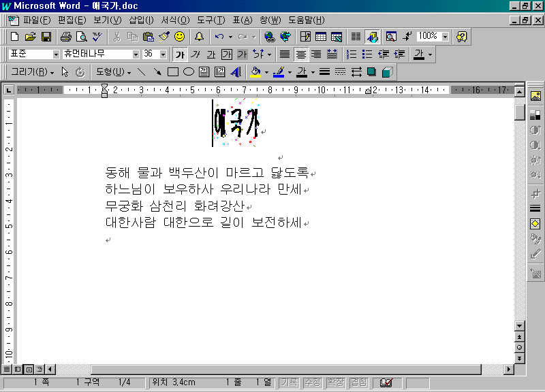
Task: Print the document with the printer icon
Action: pyautogui.click(x=65, y=37)
